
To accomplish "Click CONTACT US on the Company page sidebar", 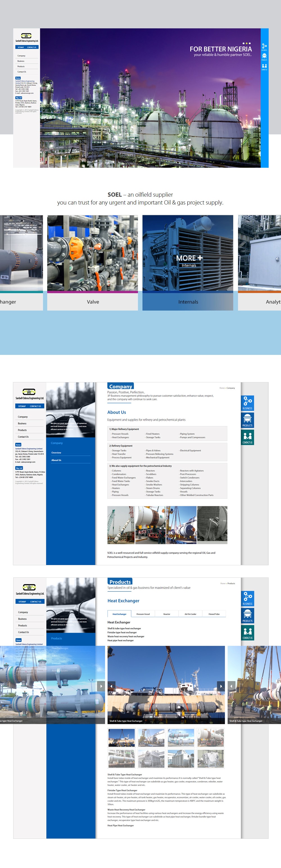I will pyautogui.click(x=35, y=406).
